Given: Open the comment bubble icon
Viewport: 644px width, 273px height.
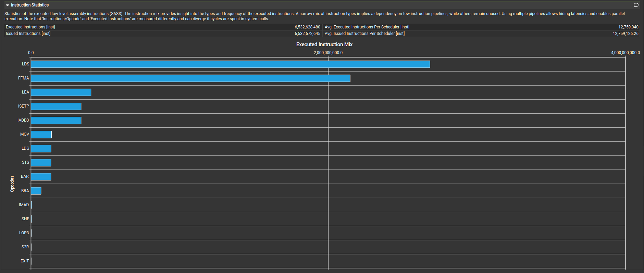Looking at the screenshot, I should coord(636,5).
